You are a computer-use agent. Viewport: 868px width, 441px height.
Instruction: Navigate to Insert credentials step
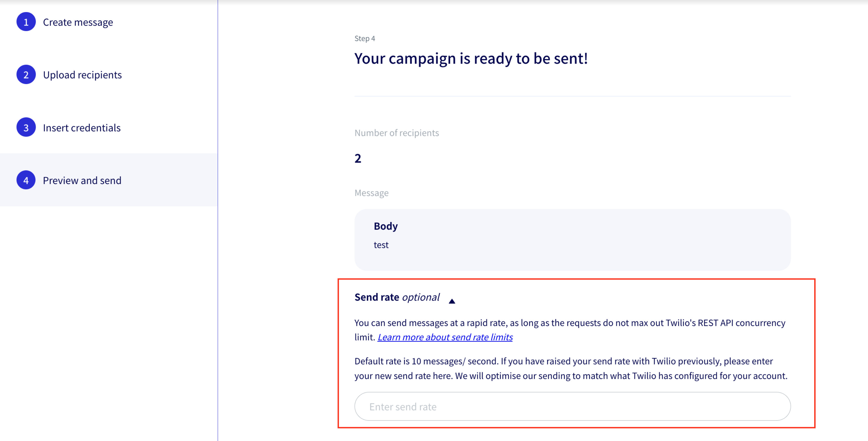pyautogui.click(x=82, y=128)
